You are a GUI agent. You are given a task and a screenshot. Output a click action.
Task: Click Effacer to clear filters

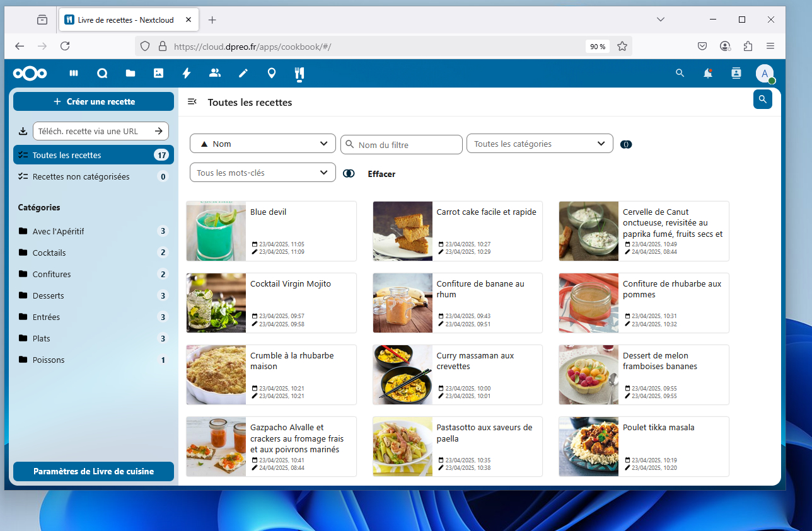pyautogui.click(x=381, y=174)
